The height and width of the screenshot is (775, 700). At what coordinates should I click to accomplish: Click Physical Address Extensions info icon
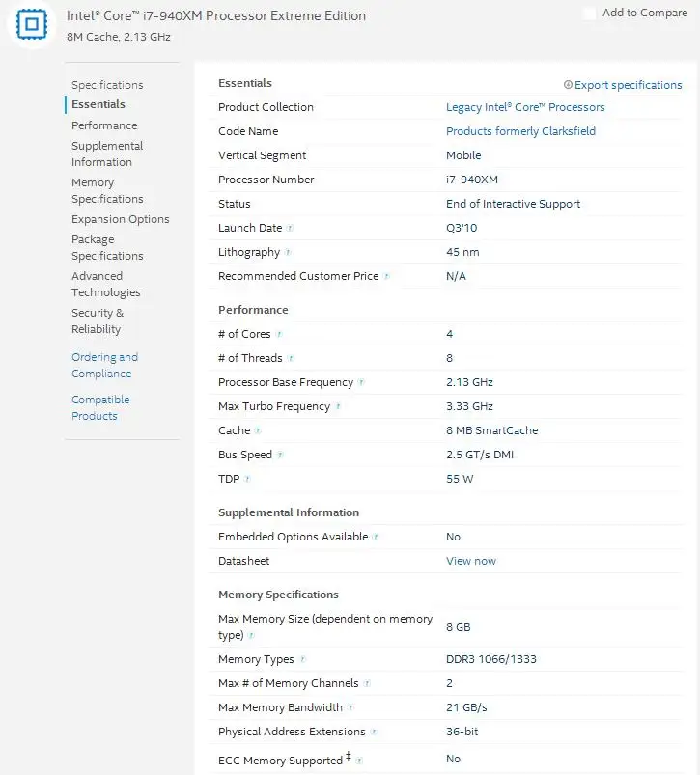(x=374, y=732)
